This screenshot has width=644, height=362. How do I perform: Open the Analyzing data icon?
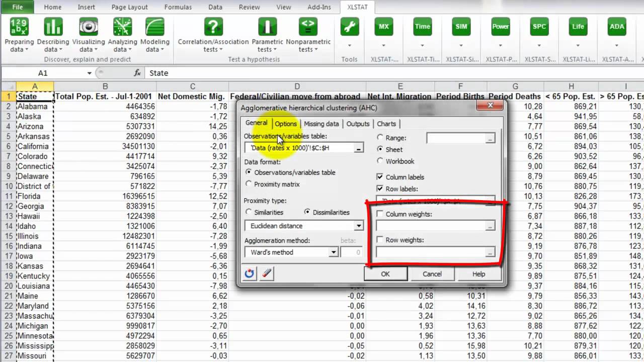coord(122,27)
